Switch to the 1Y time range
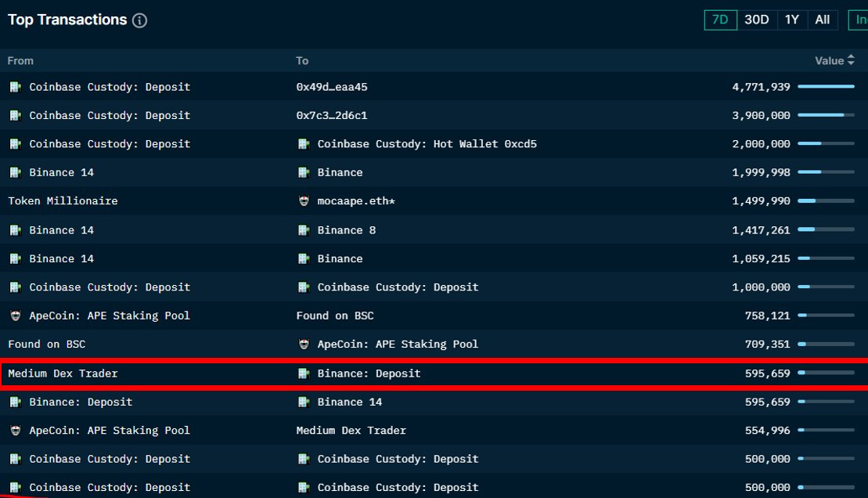 pyautogui.click(x=791, y=20)
